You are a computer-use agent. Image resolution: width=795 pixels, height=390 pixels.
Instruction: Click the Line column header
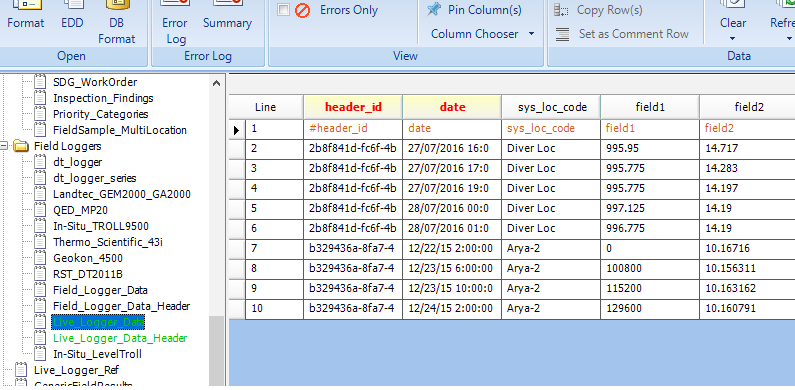pos(266,107)
